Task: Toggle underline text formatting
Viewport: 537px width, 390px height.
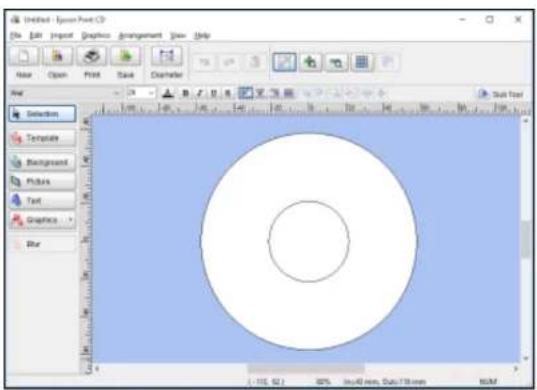Action: (214, 93)
